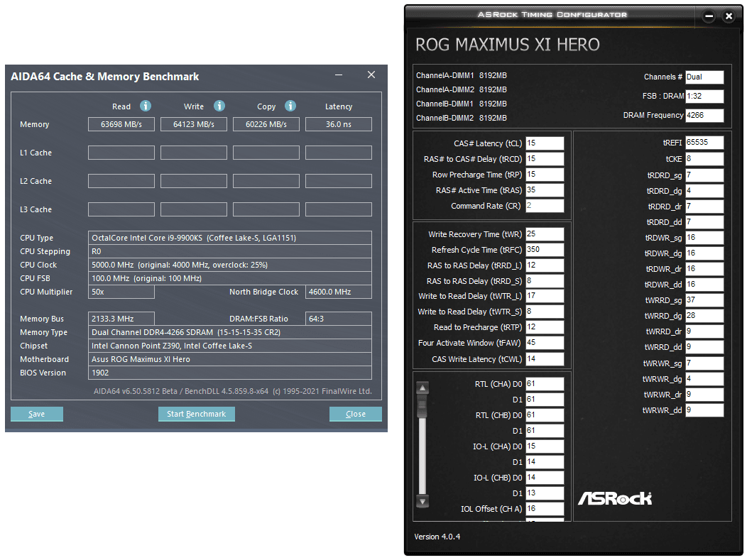This screenshot has width=747, height=560.
Task: Click the scroll up arrow in RTL panel
Action: (x=422, y=388)
